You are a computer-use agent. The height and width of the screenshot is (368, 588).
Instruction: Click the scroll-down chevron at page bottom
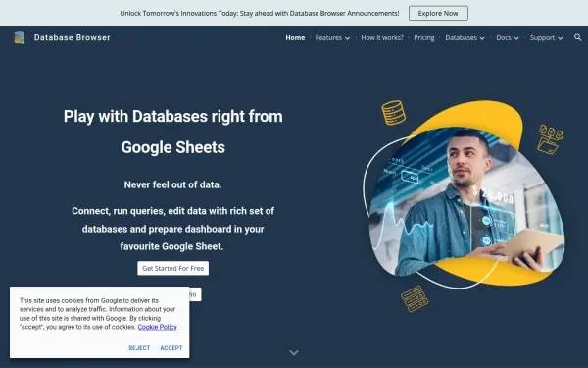[x=294, y=352]
